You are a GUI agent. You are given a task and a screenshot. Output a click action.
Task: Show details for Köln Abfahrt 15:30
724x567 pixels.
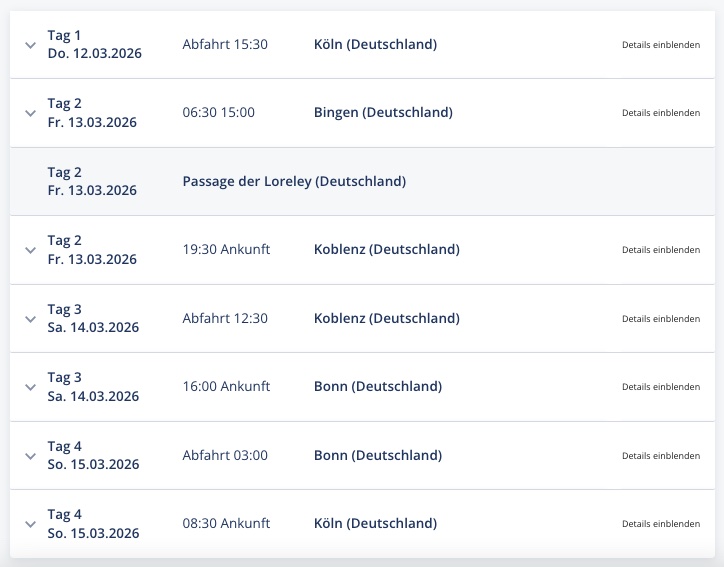coord(660,45)
